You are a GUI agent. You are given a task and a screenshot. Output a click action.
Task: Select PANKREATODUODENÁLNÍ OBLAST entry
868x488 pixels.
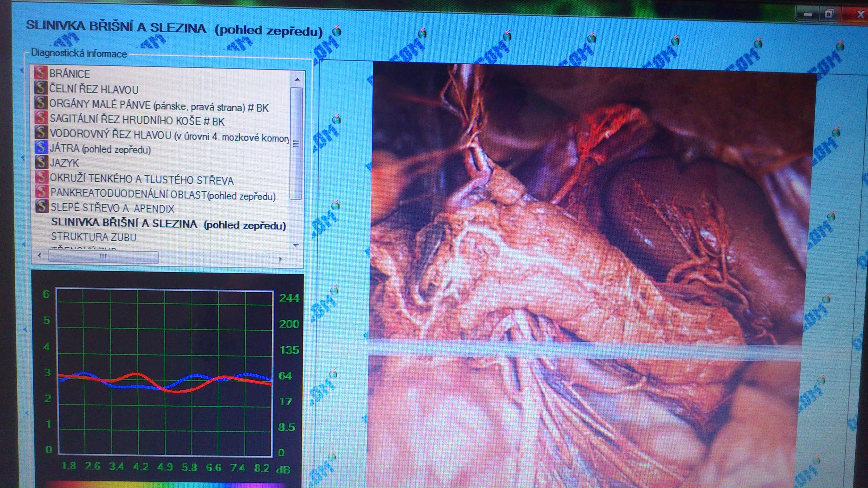pyautogui.click(x=163, y=195)
